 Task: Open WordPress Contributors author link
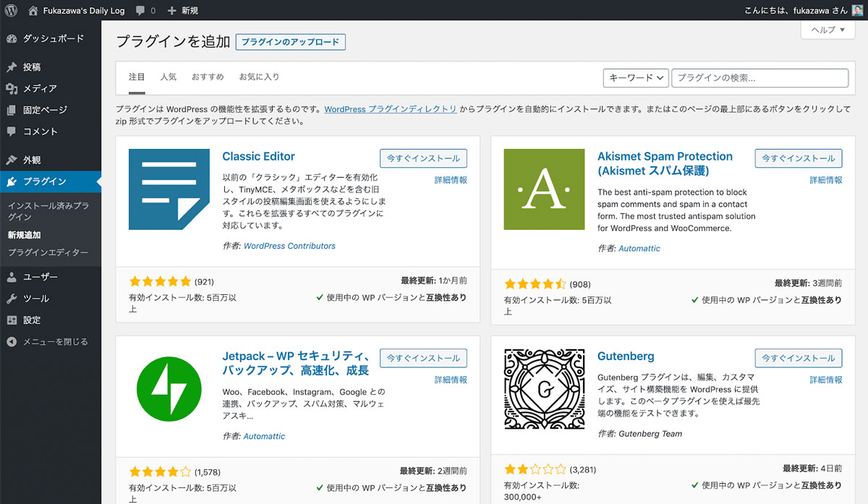pyautogui.click(x=289, y=246)
